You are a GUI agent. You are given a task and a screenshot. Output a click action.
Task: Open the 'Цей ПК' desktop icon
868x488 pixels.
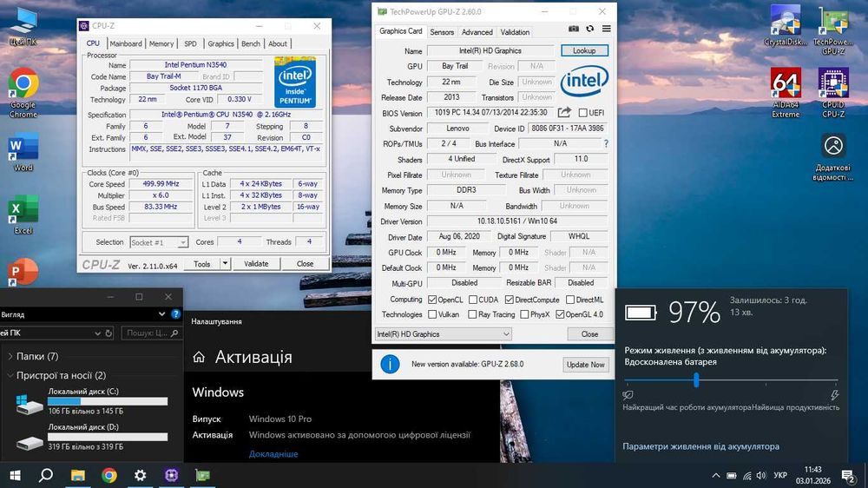[x=23, y=27]
